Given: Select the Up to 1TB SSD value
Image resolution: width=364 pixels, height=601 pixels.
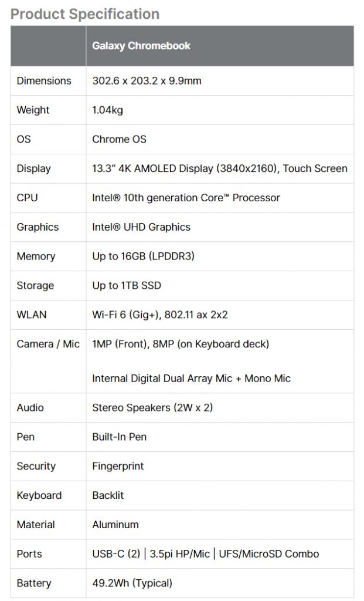Looking at the screenshot, I should pyautogui.click(x=126, y=286).
